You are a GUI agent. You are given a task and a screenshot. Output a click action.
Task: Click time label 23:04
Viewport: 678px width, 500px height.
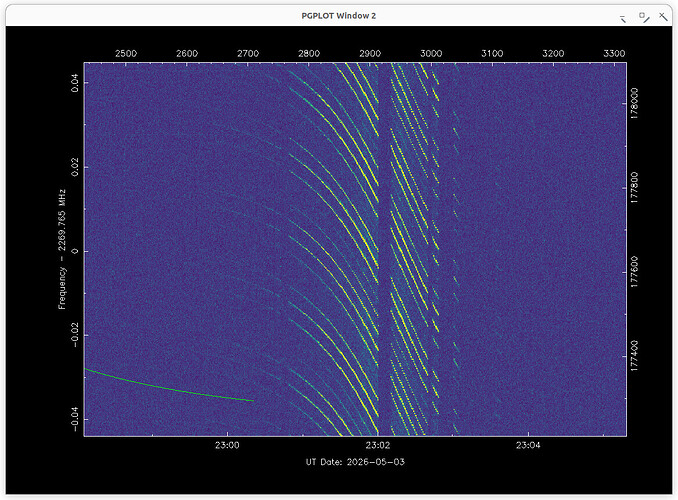[x=528, y=445]
